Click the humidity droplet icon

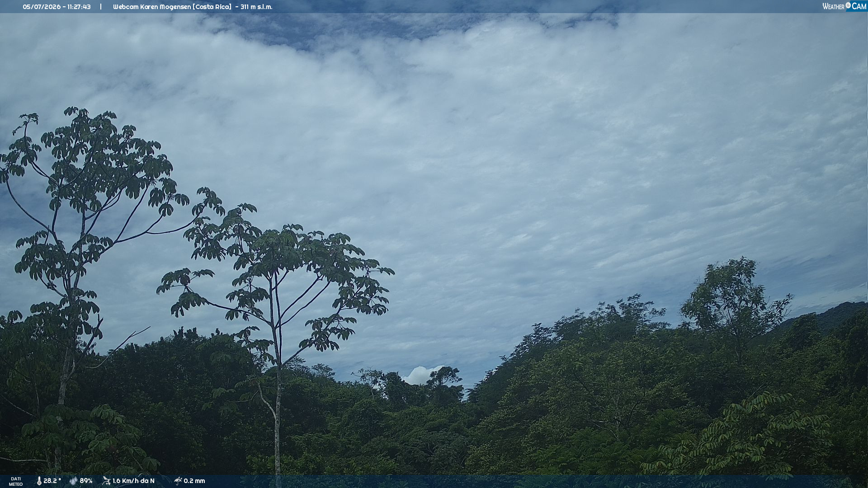(73, 481)
